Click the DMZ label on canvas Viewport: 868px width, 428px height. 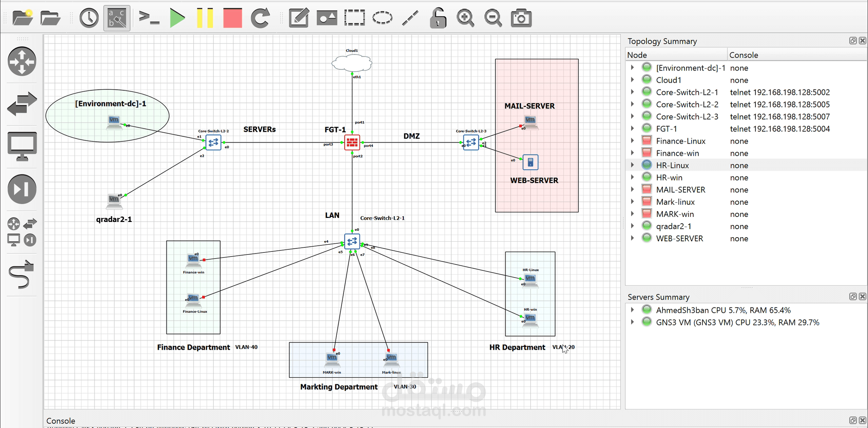pos(411,136)
